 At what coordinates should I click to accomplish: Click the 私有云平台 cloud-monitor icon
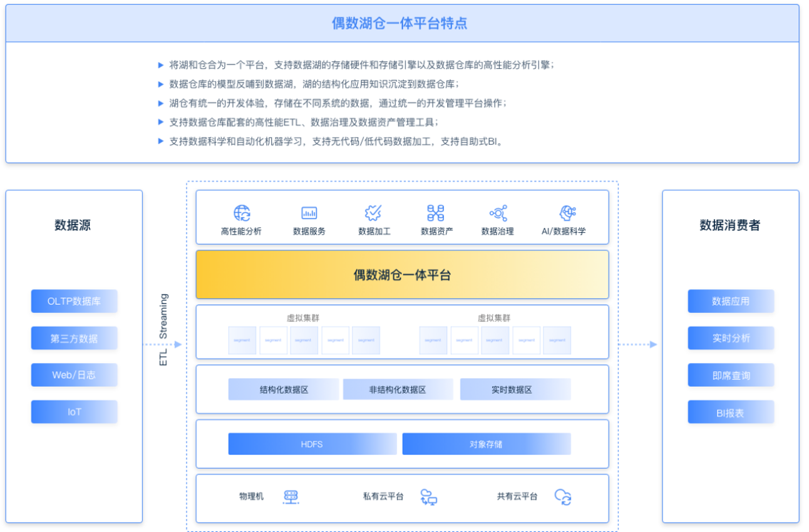pos(429,497)
